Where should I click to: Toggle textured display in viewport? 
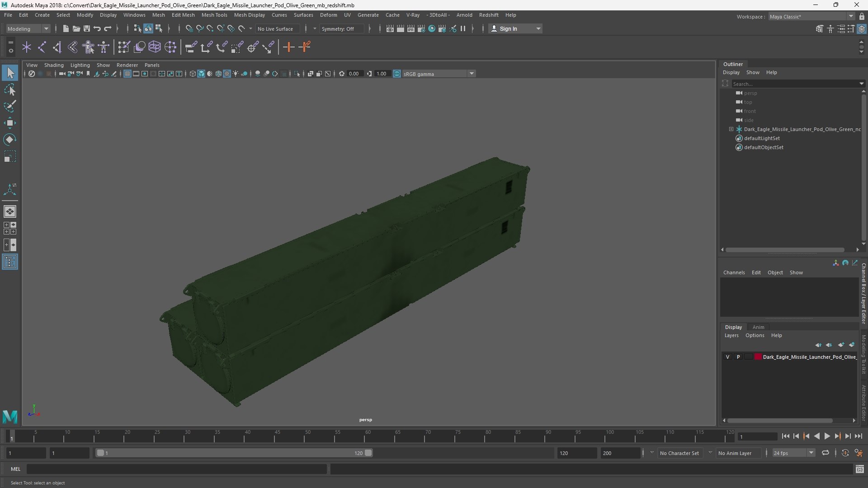(x=227, y=74)
